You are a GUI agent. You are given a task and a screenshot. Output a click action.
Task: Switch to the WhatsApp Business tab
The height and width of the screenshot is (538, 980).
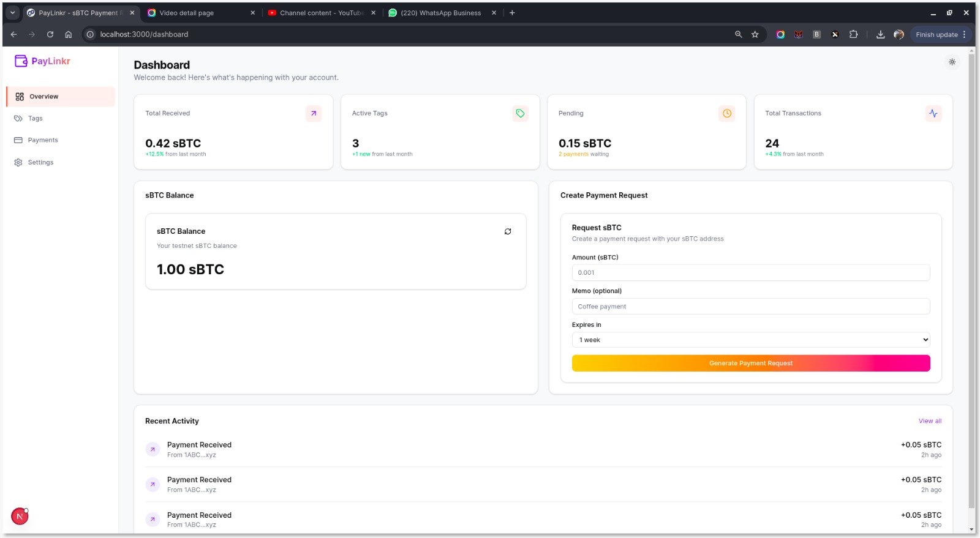[x=441, y=13]
